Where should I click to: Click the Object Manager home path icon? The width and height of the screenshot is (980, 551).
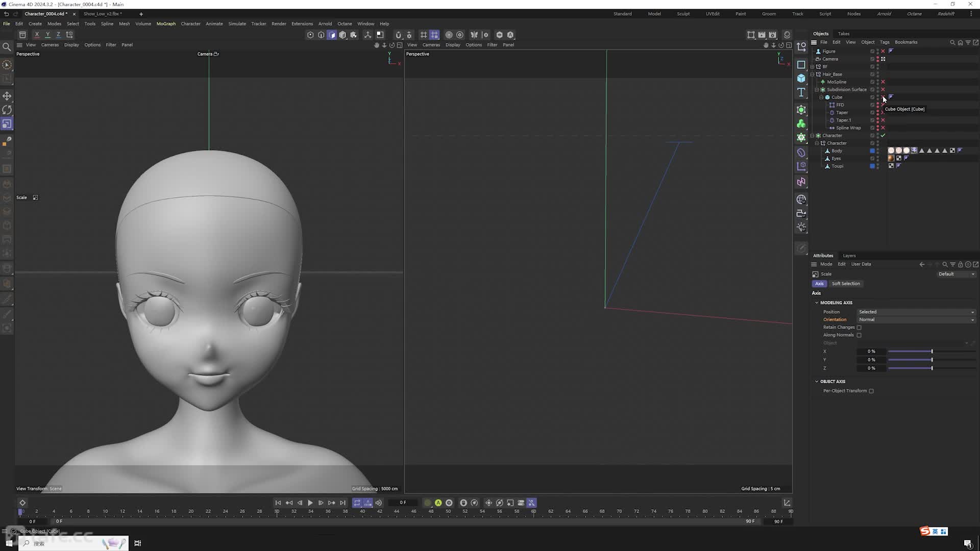coord(960,42)
